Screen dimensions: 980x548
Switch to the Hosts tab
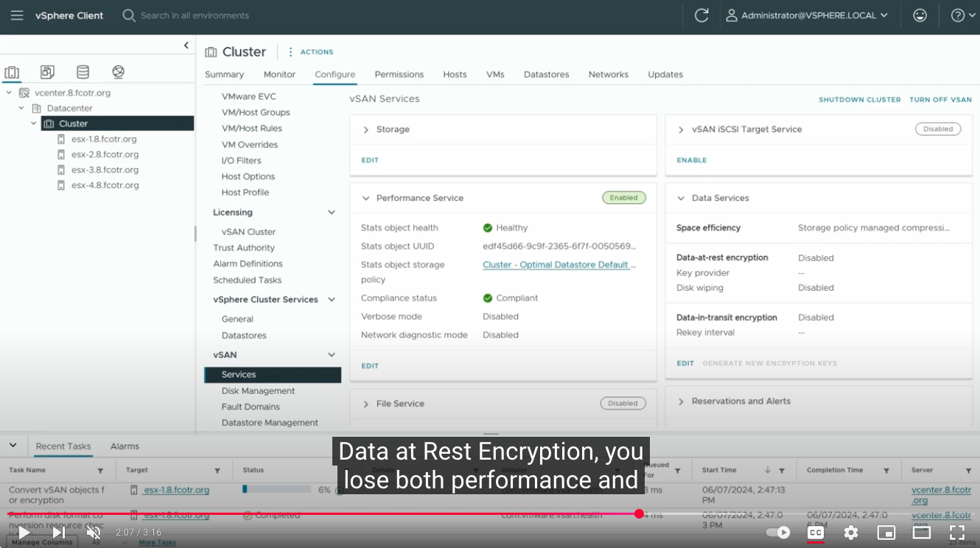click(455, 74)
